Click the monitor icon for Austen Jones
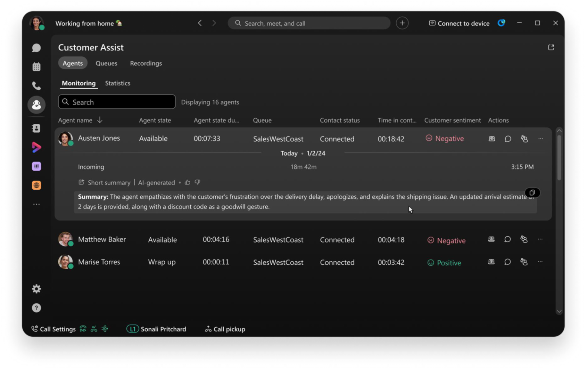This screenshot has height=370, width=588. point(492,139)
